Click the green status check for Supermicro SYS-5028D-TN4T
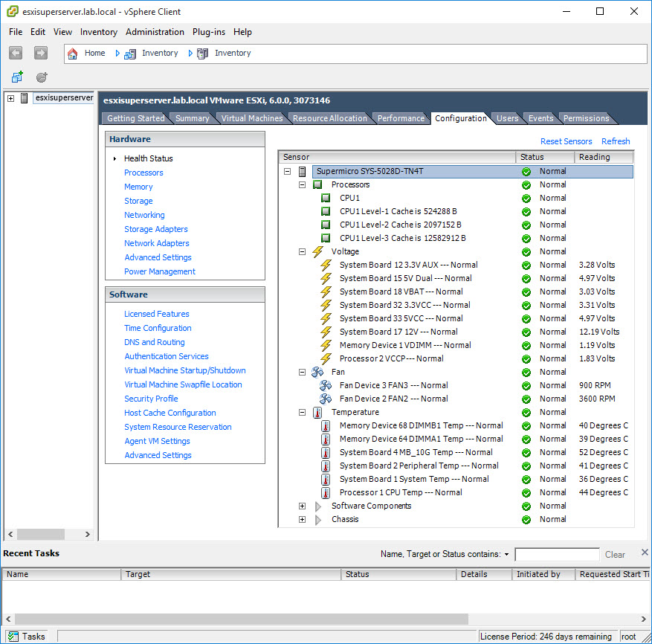This screenshot has width=652, height=644. [526, 171]
